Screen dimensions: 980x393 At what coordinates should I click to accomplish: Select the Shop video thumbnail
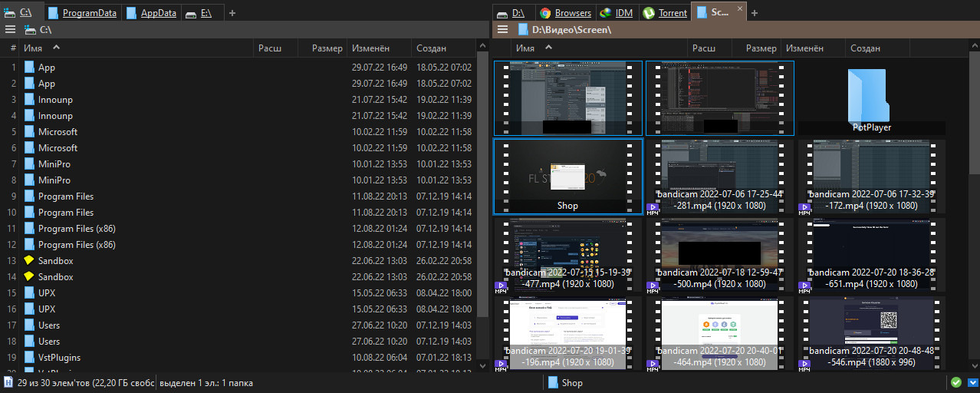(567, 177)
